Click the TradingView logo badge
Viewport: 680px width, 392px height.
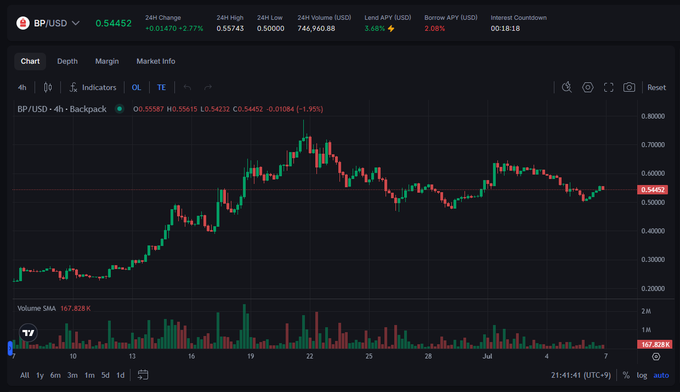click(x=29, y=333)
